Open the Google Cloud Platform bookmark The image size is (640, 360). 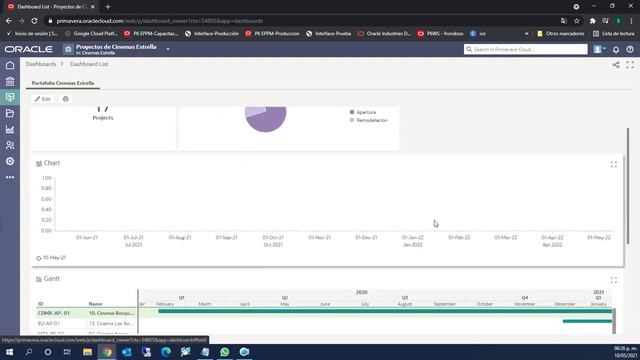click(x=92, y=33)
